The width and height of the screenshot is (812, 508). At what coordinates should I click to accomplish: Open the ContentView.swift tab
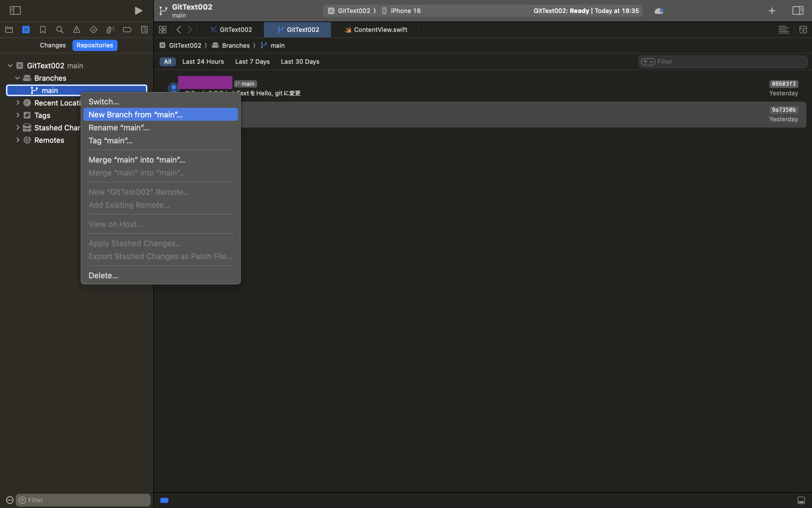point(376,30)
